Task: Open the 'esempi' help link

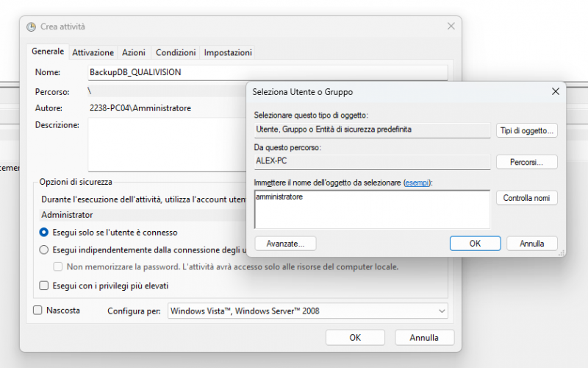Action: pos(417,182)
